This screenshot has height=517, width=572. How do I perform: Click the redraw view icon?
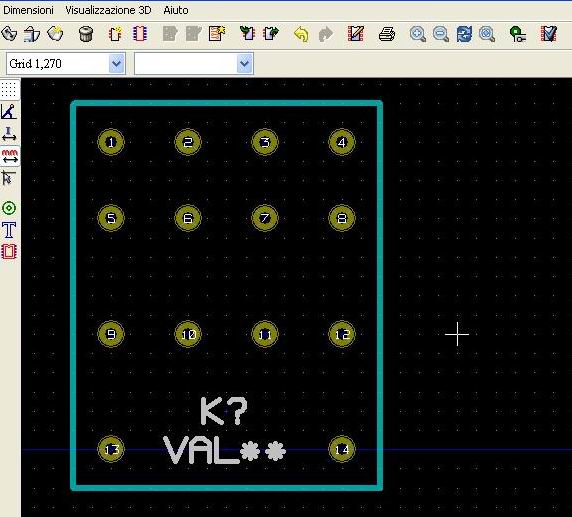pos(464,34)
